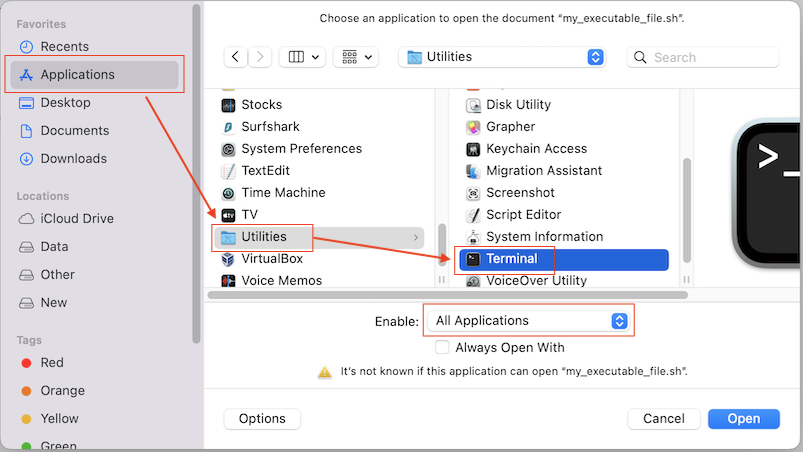Select the text "Keychain Access"
This screenshot has height=452, width=803.
(536, 149)
